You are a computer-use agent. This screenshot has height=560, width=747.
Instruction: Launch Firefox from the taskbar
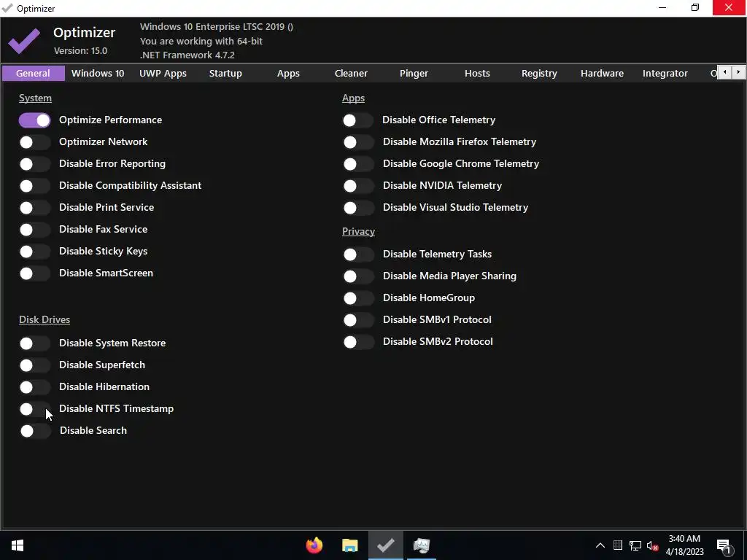[314, 545]
